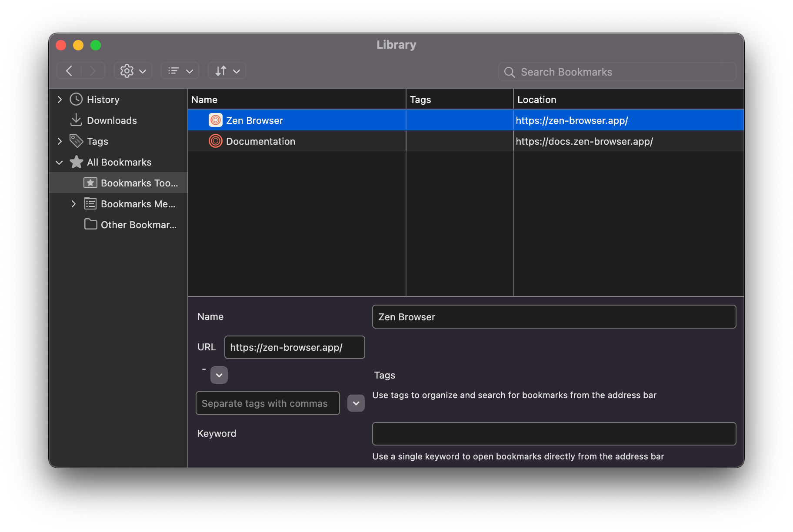The image size is (793, 532).
Task: Select All Bookmarks in the sidebar
Action: tap(119, 162)
